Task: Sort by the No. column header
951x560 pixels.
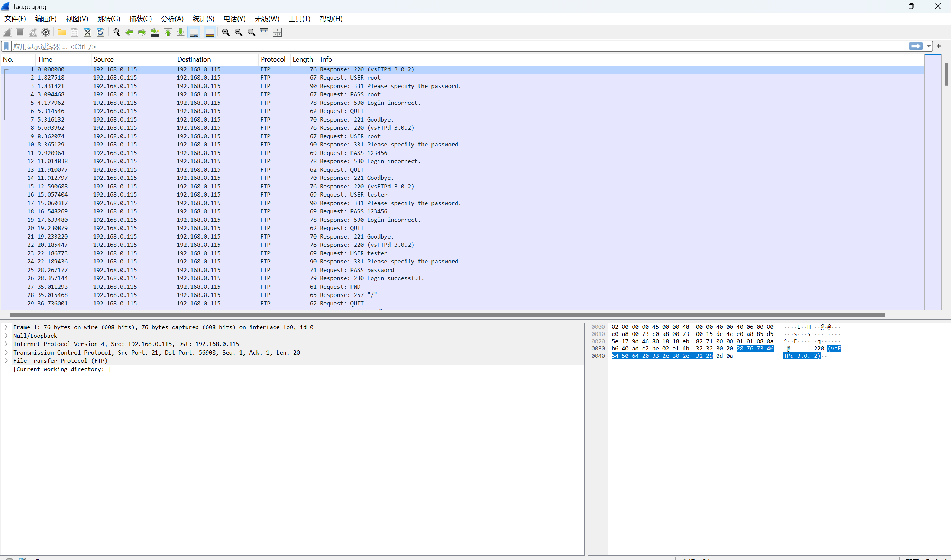Action: pyautogui.click(x=18, y=59)
